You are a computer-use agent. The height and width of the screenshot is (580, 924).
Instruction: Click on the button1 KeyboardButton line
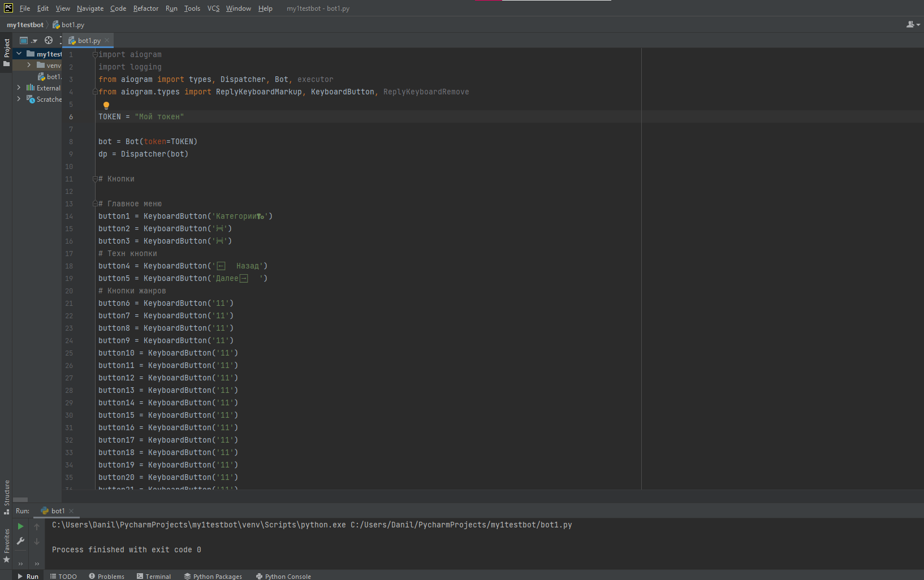[x=185, y=217]
